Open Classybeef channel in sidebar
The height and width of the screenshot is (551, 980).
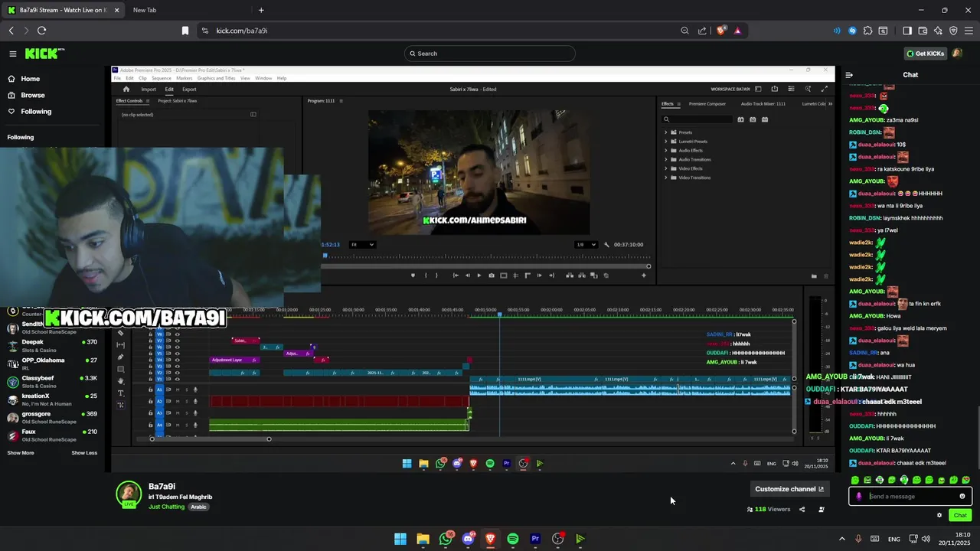pyautogui.click(x=52, y=381)
